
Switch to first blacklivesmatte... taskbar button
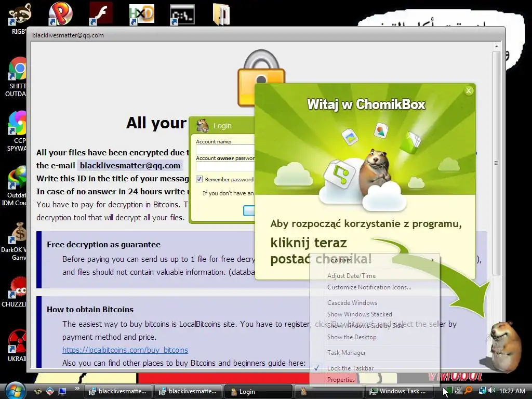pyautogui.click(x=118, y=391)
